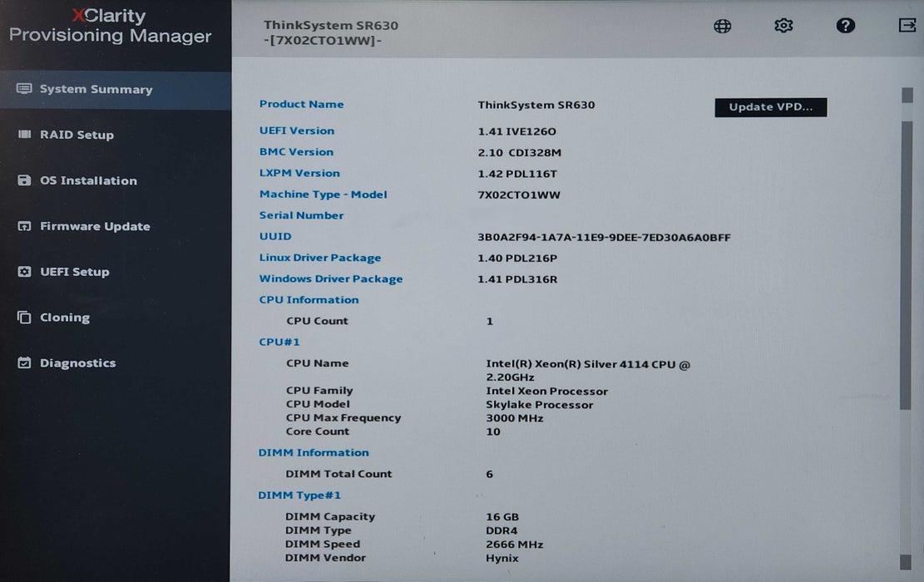Screen dimensions: 924x582
Task: Click the Hynix DIMM vendor value
Action: [x=502, y=559]
